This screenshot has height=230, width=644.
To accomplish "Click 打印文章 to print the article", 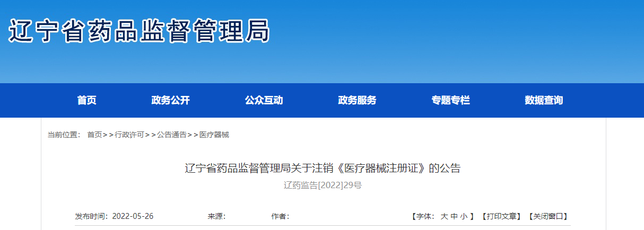I will [501, 216].
